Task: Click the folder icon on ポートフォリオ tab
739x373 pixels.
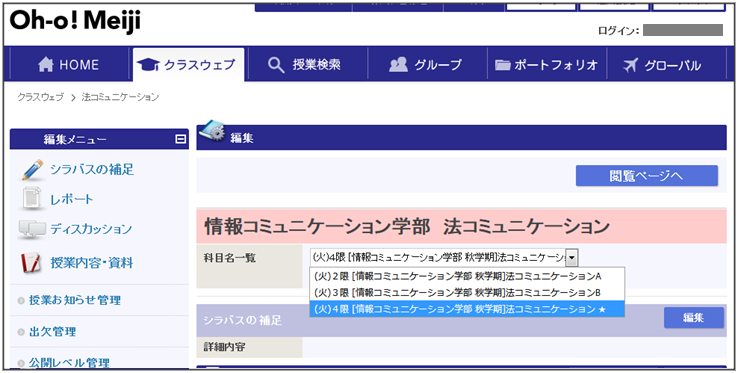Action: pos(502,65)
